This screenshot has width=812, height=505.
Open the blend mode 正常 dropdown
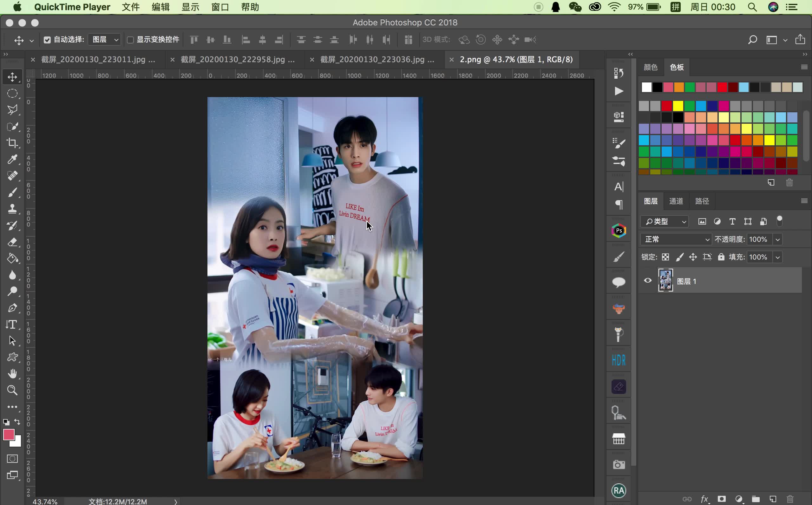tap(676, 239)
